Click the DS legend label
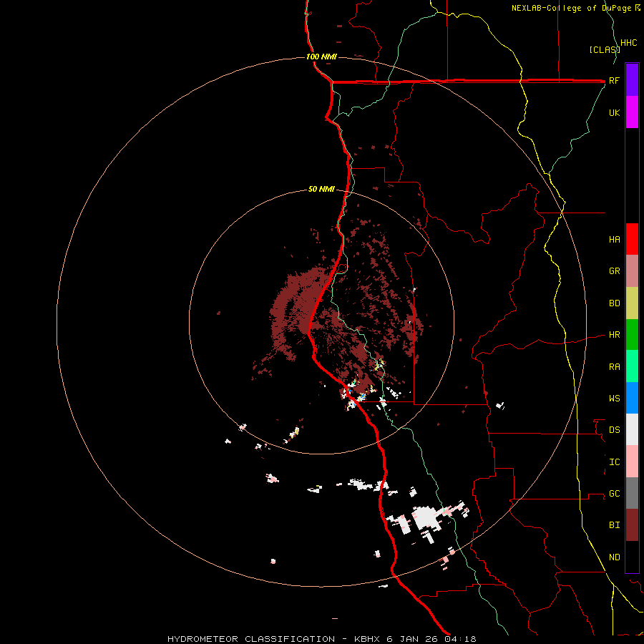The width and height of the screenshot is (644, 644). (614, 430)
